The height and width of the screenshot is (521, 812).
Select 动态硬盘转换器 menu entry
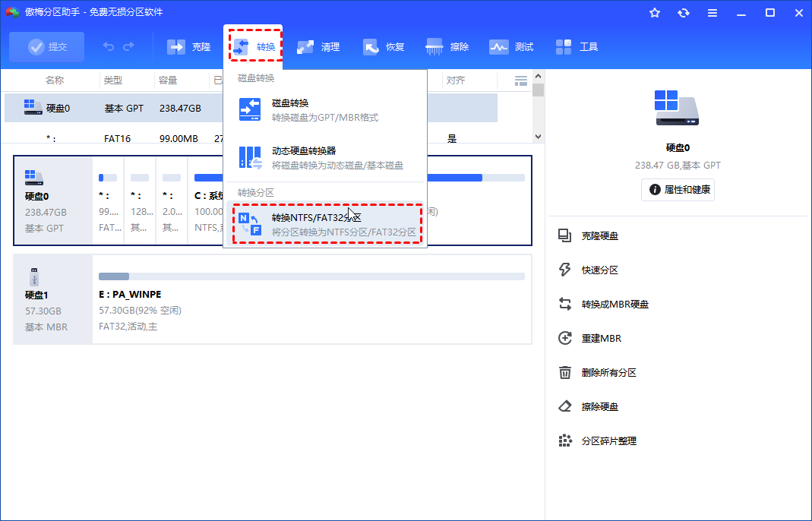pyautogui.click(x=325, y=157)
